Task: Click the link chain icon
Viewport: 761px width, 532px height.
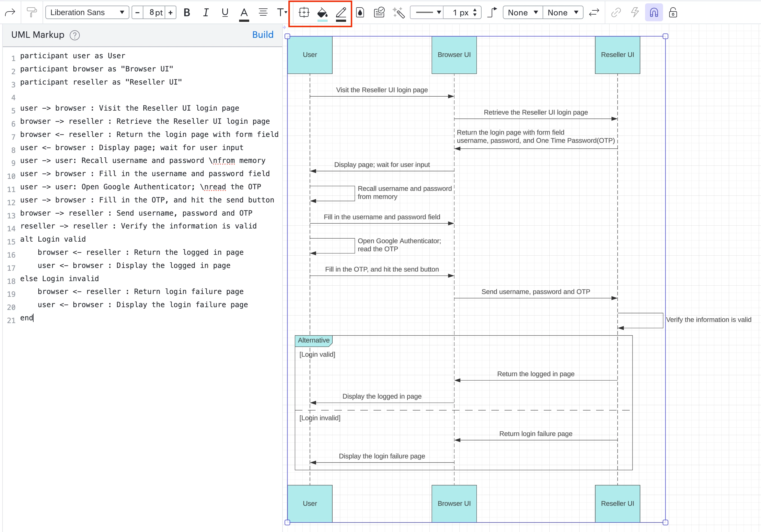Action: (x=616, y=13)
